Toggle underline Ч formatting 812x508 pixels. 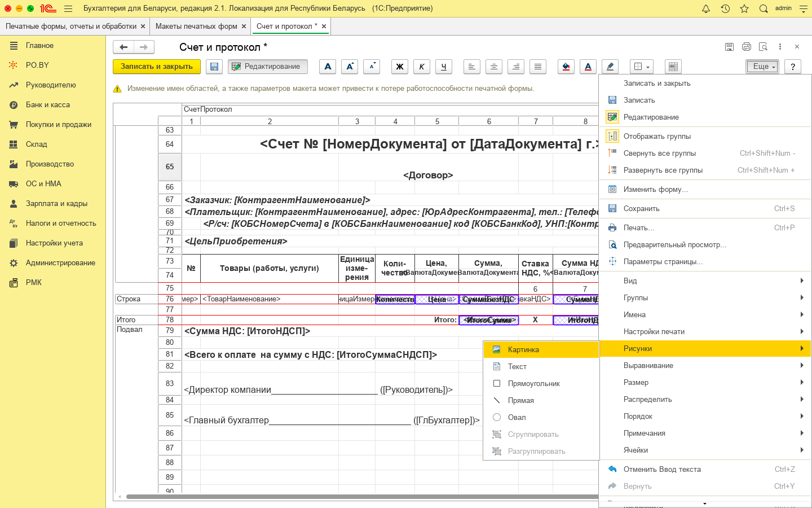(444, 67)
